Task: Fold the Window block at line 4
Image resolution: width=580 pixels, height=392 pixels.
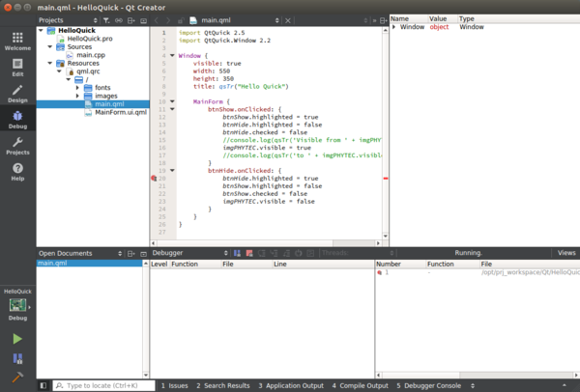Action: (x=172, y=55)
